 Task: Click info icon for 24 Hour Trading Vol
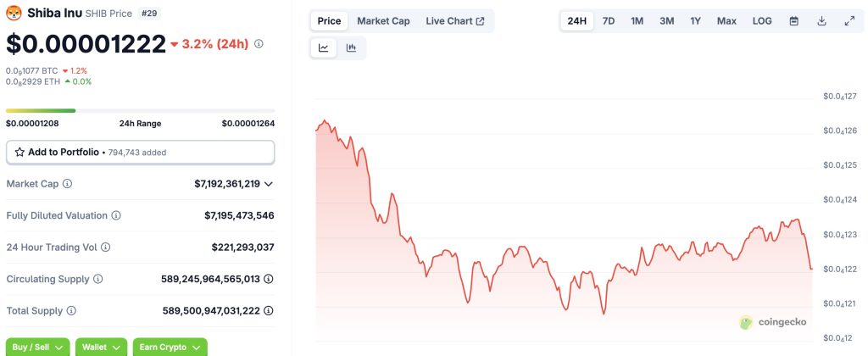click(105, 248)
